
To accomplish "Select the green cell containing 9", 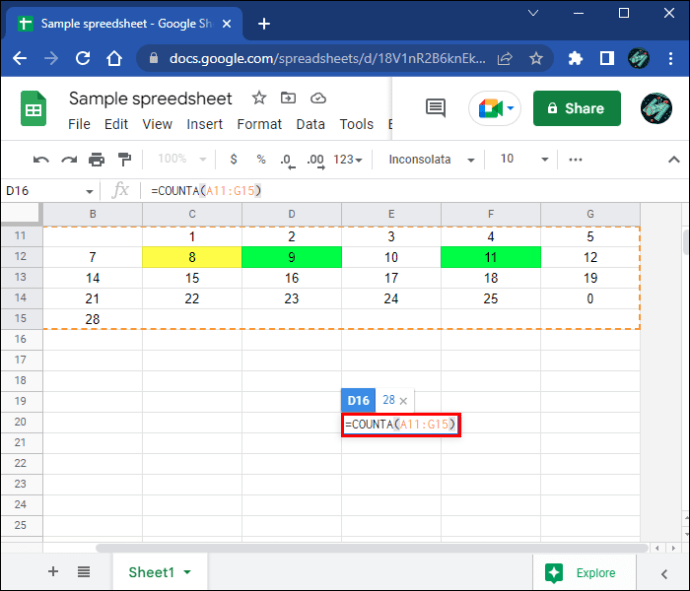I will (292, 257).
